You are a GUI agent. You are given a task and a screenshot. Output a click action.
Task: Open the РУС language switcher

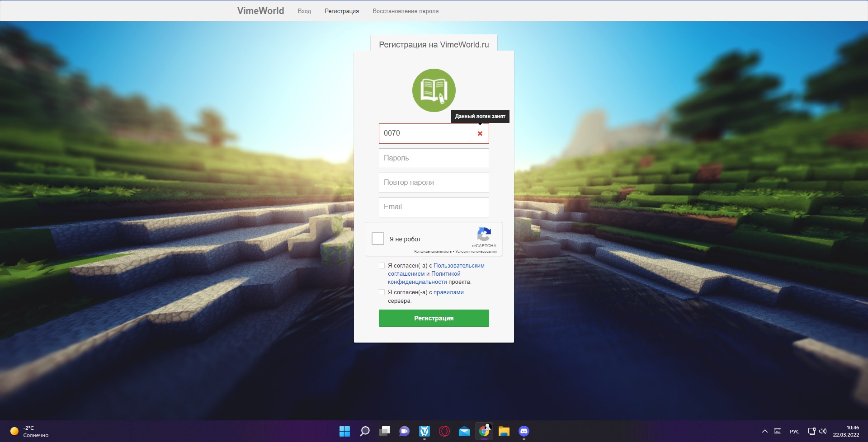coord(794,431)
